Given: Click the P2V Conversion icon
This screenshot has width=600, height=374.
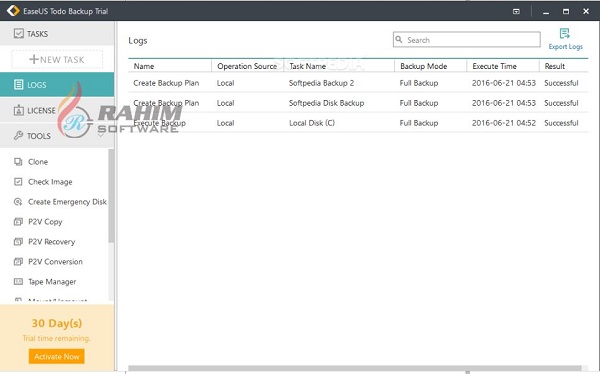Looking at the screenshot, I should [x=18, y=262].
